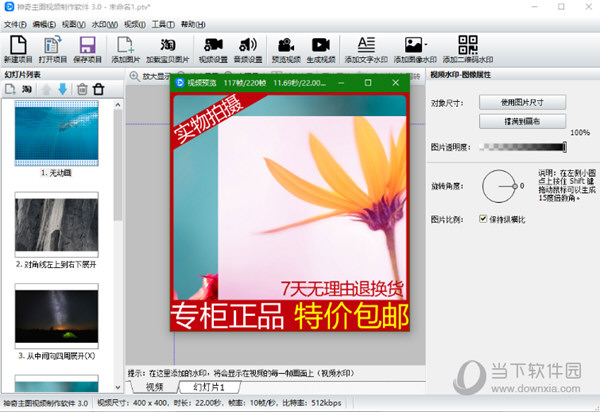Open the 工具(T) menu
Screen dimensions: 600x412
click(x=163, y=24)
